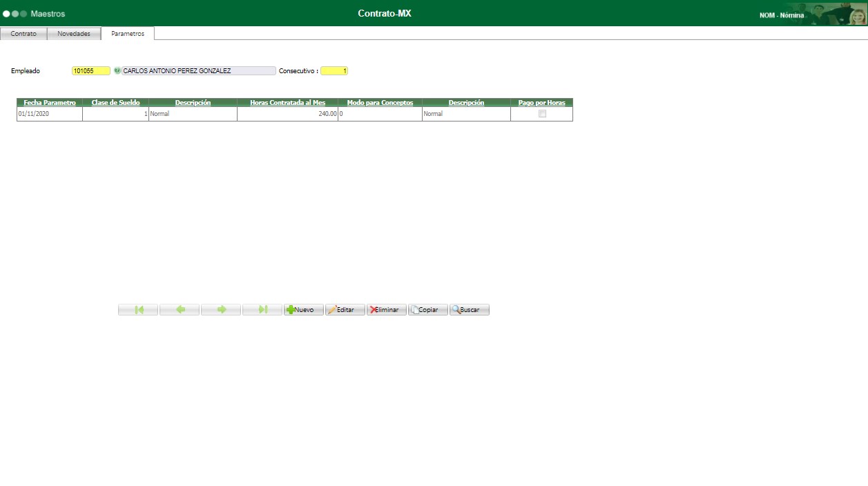
Task: Click Normal under the first Descripción column
Action: pyautogui.click(x=193, y=114)
